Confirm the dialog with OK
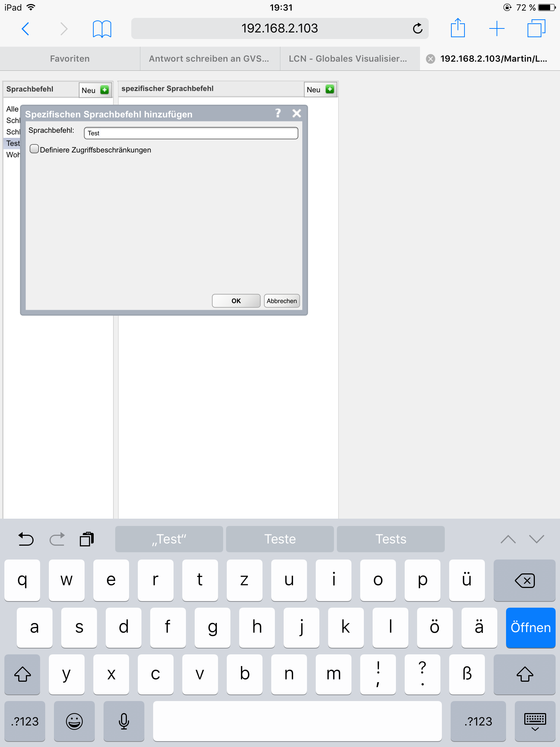 point(236,301)
